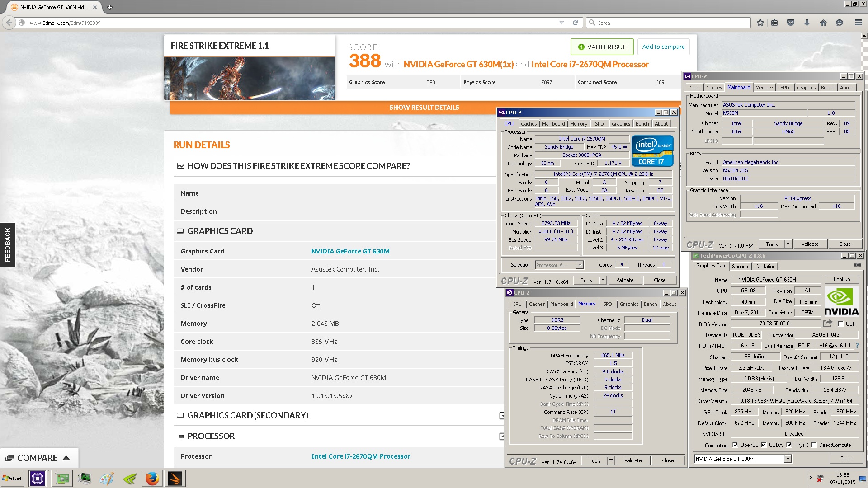Viewport: 868px width, 488px height.
Task: Open Tools dropdown arrow in Memory window
Action: [611, 460]
